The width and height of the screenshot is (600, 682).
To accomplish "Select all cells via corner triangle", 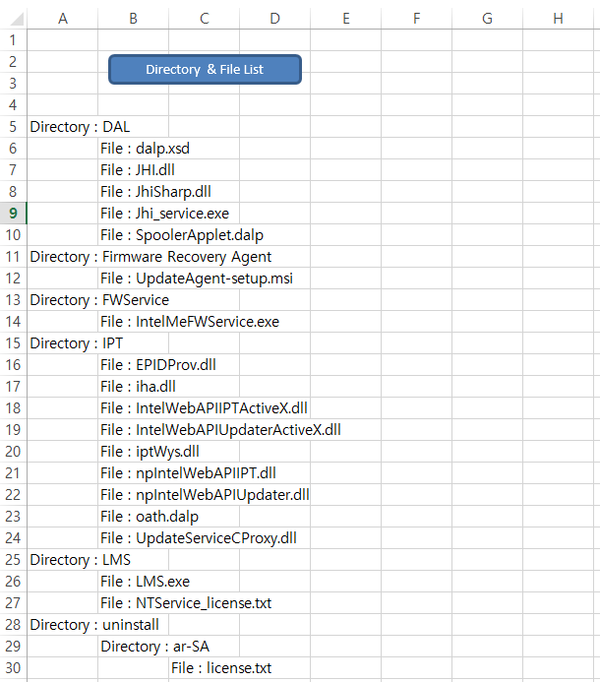I will 16,19.
